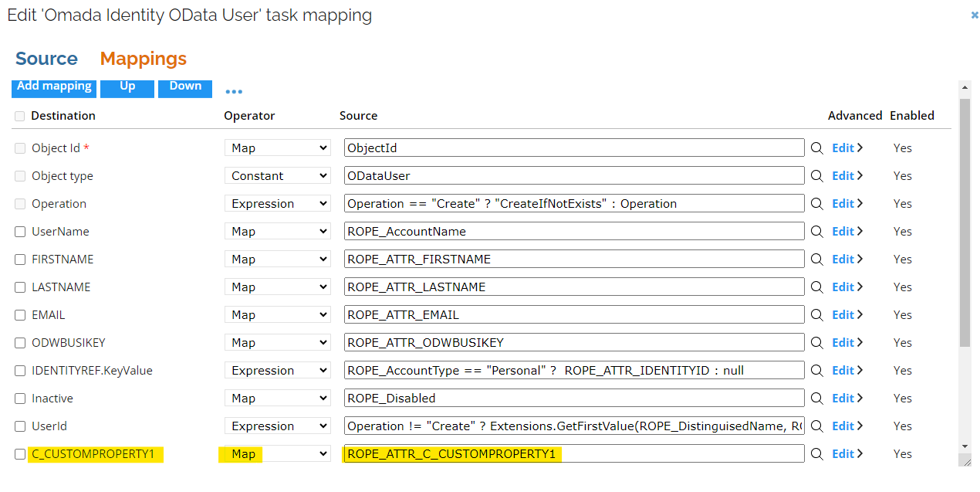Viewport: 980px width, 492px height.
Task: Open advanced Edit link for EMAIL
Action: tap(847, 315)
